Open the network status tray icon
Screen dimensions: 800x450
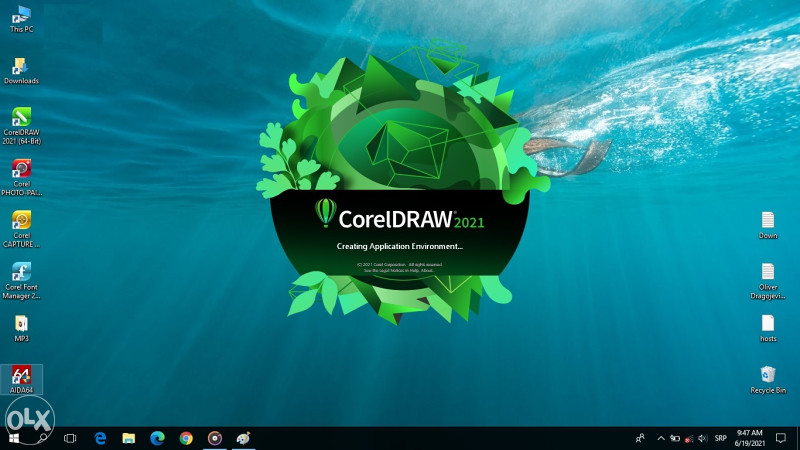(x=689, y=438)
